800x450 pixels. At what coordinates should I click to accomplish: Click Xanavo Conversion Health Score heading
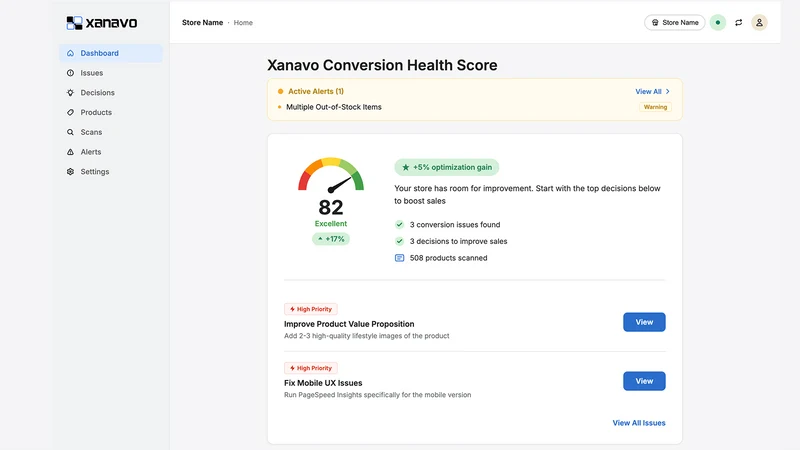point(382,65)
